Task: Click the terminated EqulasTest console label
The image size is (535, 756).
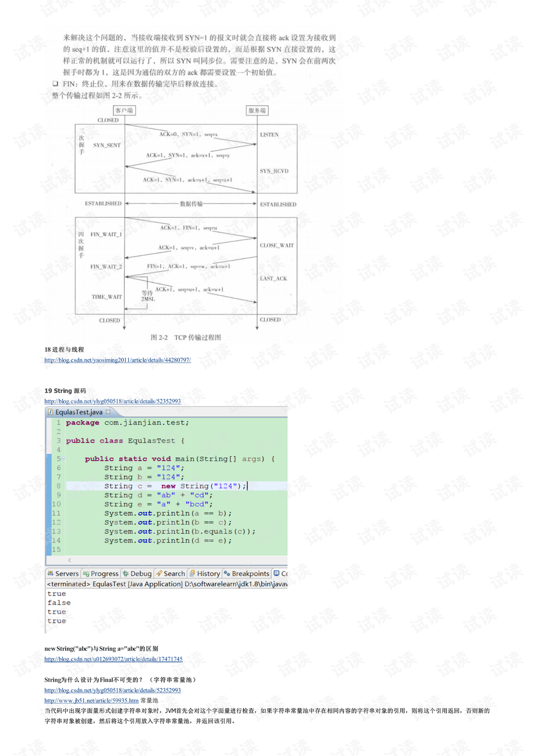Action: [123, 583]
